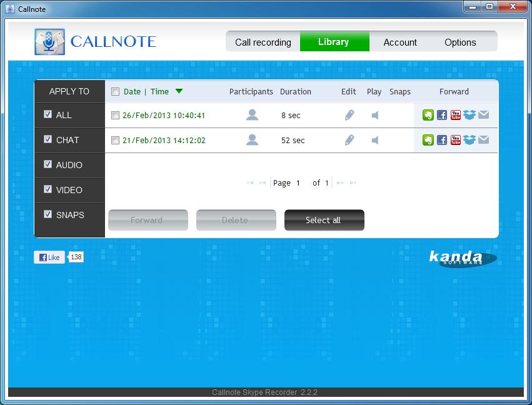Email the 26/Feb/2013 recording
The height and width of the screenshot is (405, 532).
click(x=483, y=114)
